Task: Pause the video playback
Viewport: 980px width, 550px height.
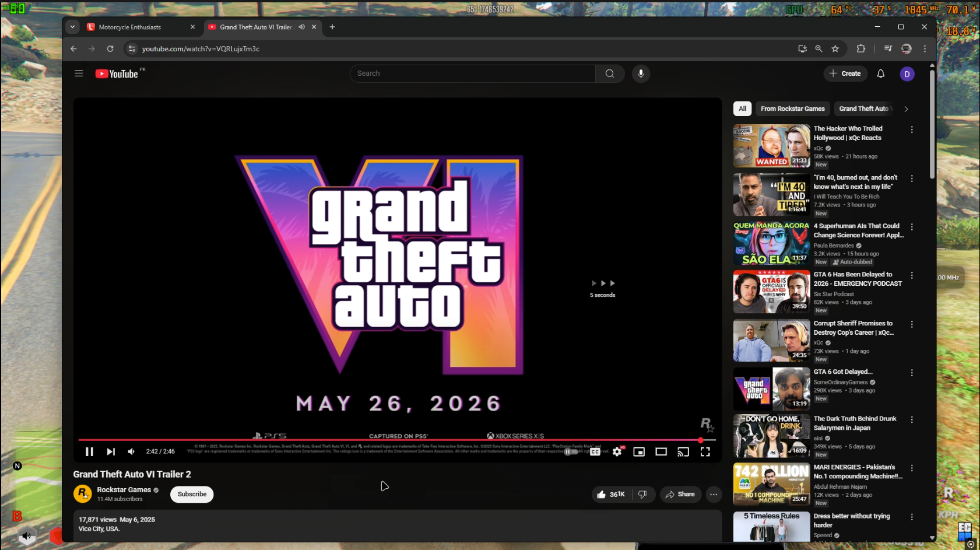Action: [x=89, y=451]
